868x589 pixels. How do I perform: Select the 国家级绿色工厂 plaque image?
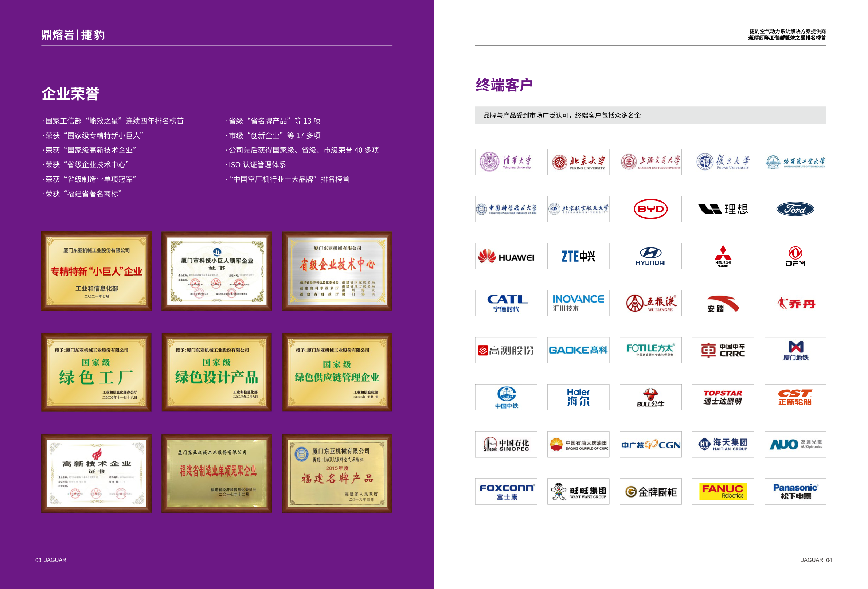[96, 372]
